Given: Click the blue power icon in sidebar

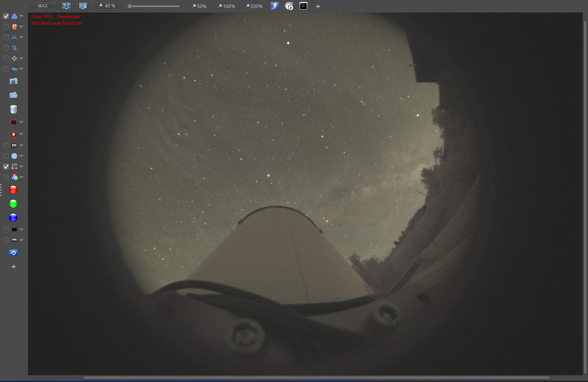Looking at the screenshot, I should coord(14,253).
